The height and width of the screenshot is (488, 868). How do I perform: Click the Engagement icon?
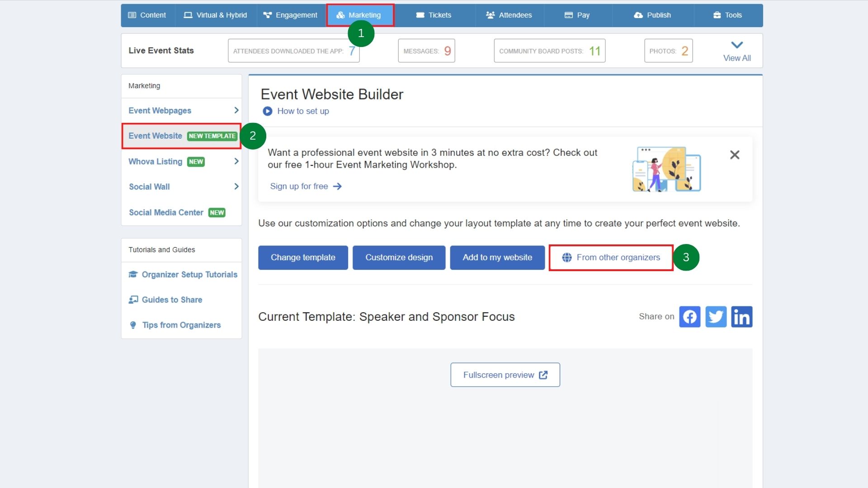[267, 15]
